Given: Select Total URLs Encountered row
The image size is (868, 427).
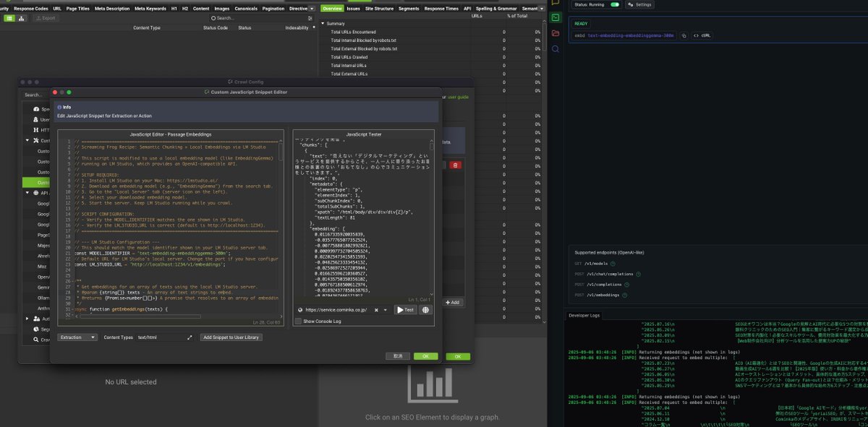Looking at the screenshot, I should [x=433, y=32].
